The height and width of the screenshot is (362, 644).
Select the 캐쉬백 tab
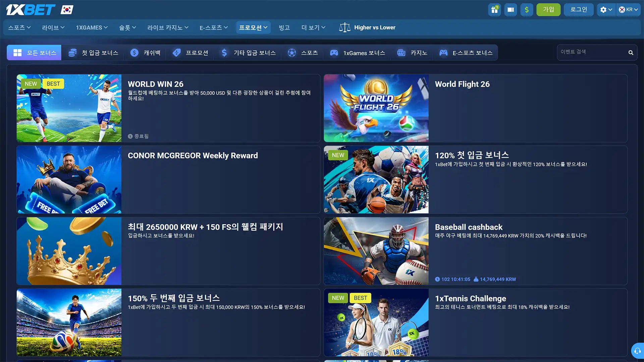click(145, 53)
